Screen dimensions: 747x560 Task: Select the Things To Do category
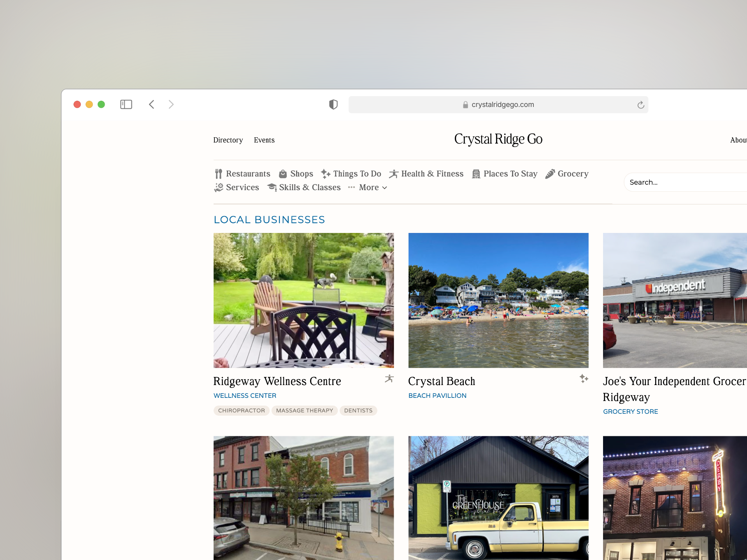(357, 174)
